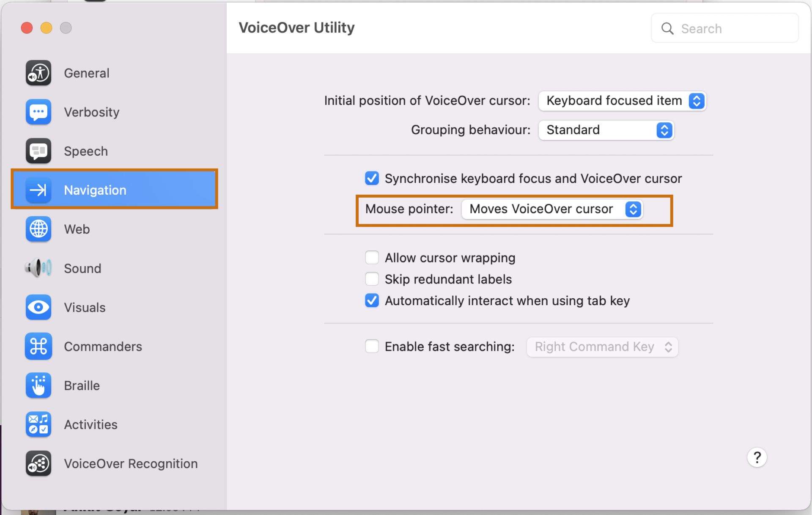
Task: Open the Braille hand icon
Action: point(38,385)
